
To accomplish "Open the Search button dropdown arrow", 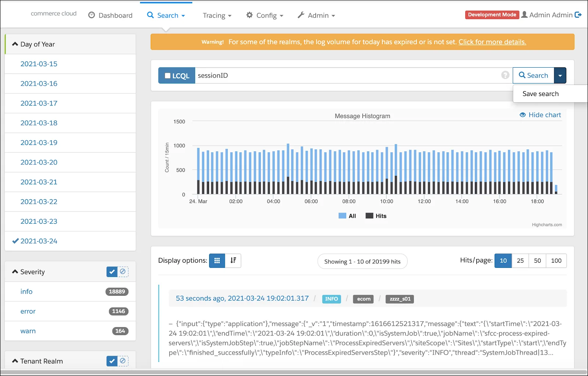I will [560, 75].
